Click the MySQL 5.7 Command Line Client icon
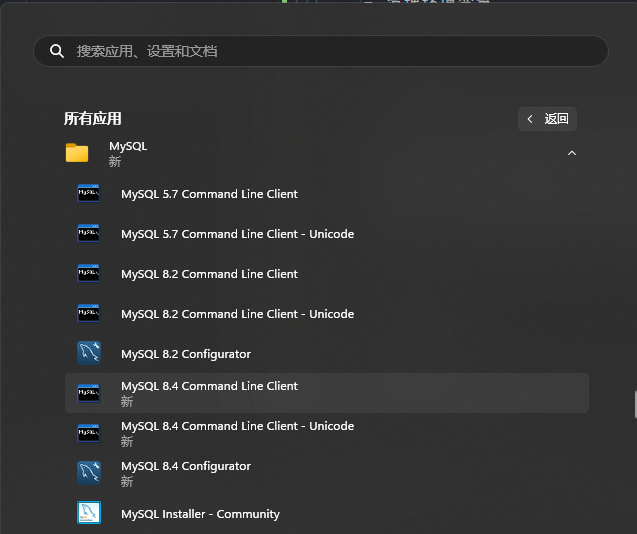The width and height of the screenshot is (637, 534). point(89,193)
